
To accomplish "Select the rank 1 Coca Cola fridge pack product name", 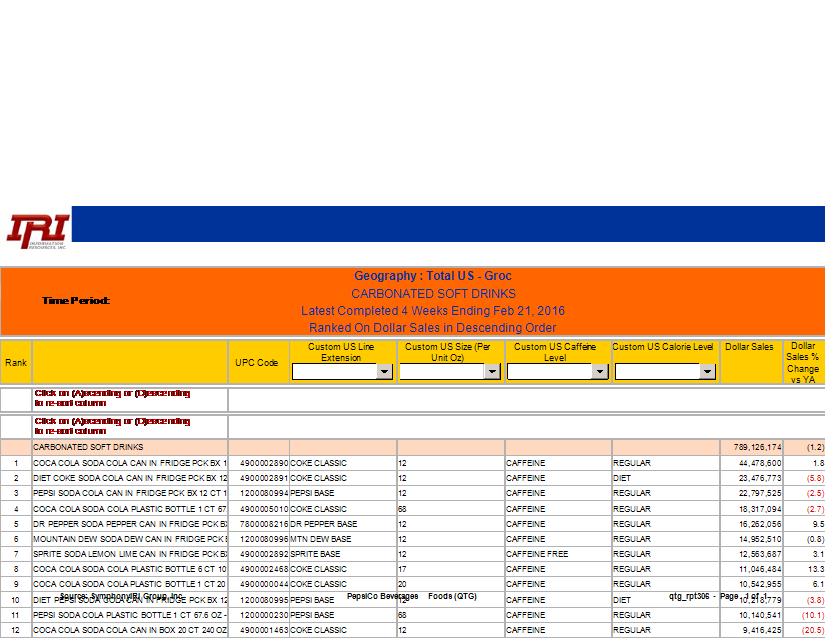I will pos(129,463).
